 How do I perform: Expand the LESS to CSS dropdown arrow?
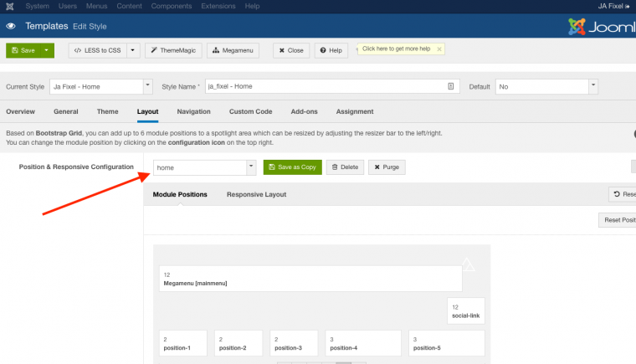click(133, 50)
